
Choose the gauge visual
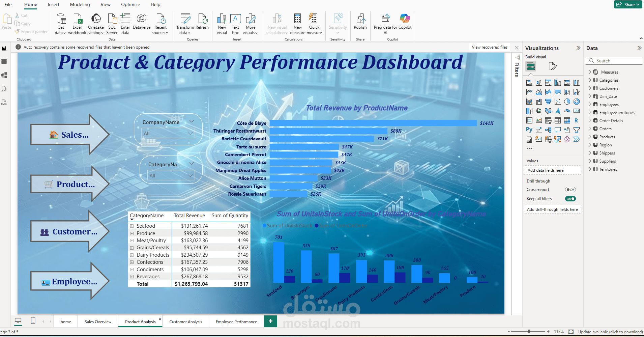[567, 111]
